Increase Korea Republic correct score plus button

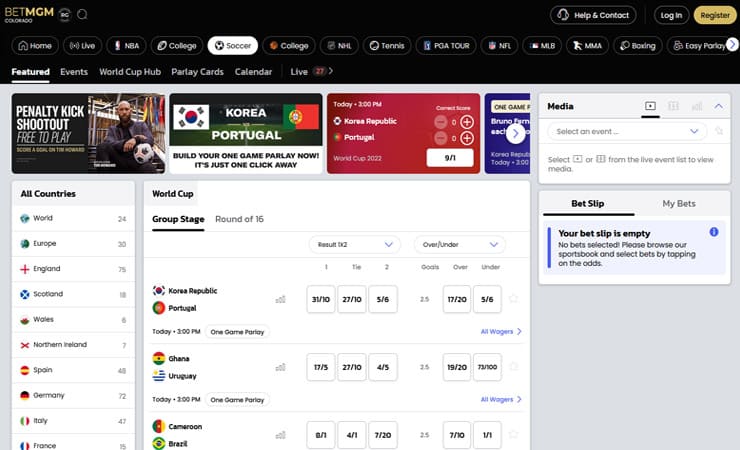point(467,122)
